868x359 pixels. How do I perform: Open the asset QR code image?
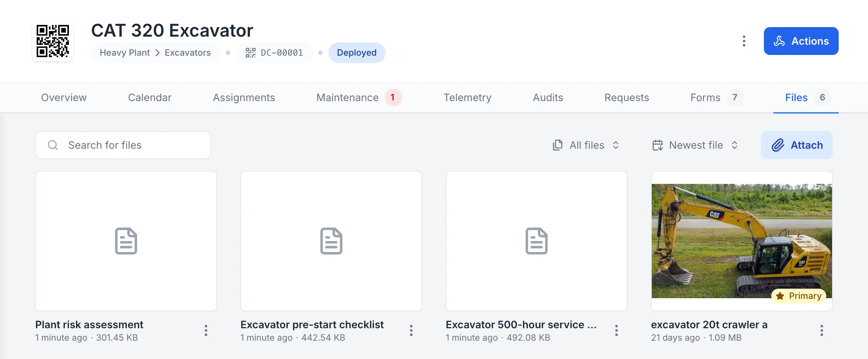(53, 41)
